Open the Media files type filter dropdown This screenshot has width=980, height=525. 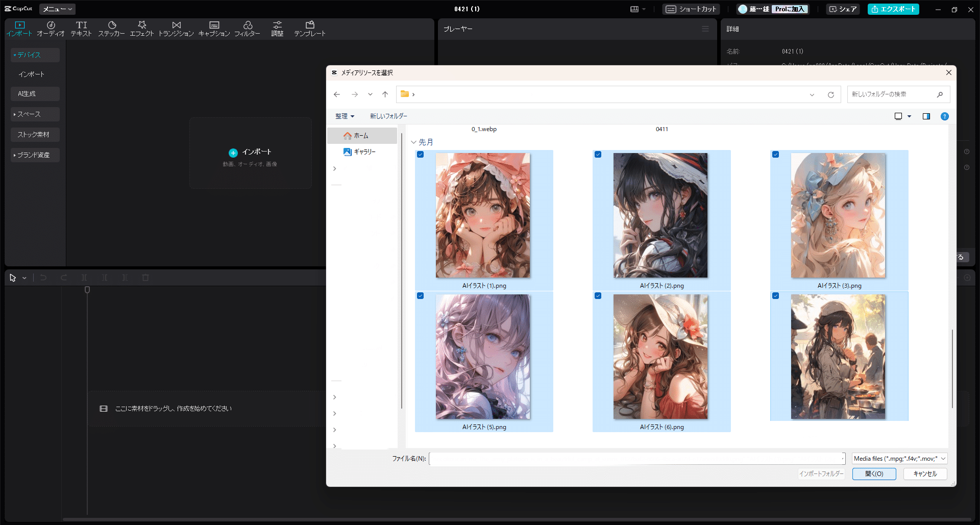point(900,459)
